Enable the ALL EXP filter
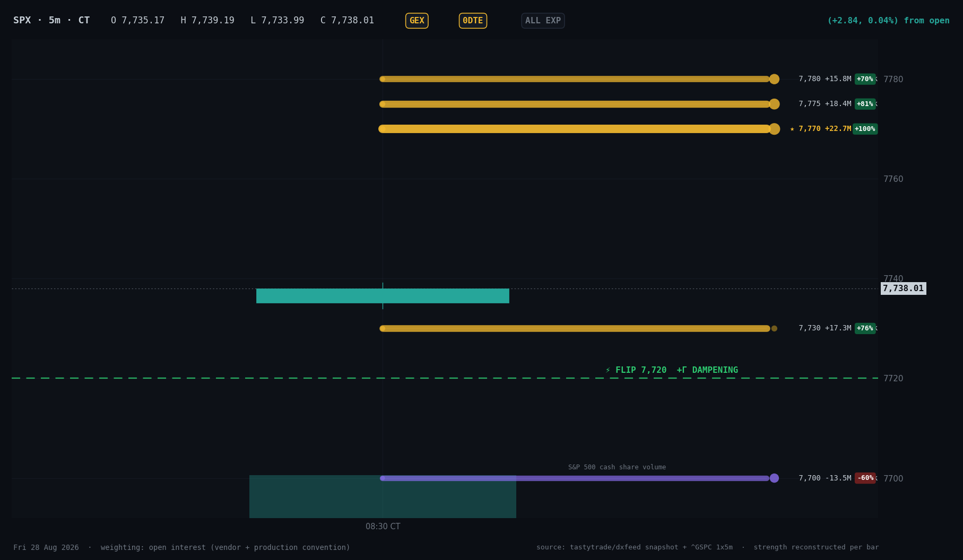Image resolution: width=963 pixels, height=560 pixels. (543, 21)
